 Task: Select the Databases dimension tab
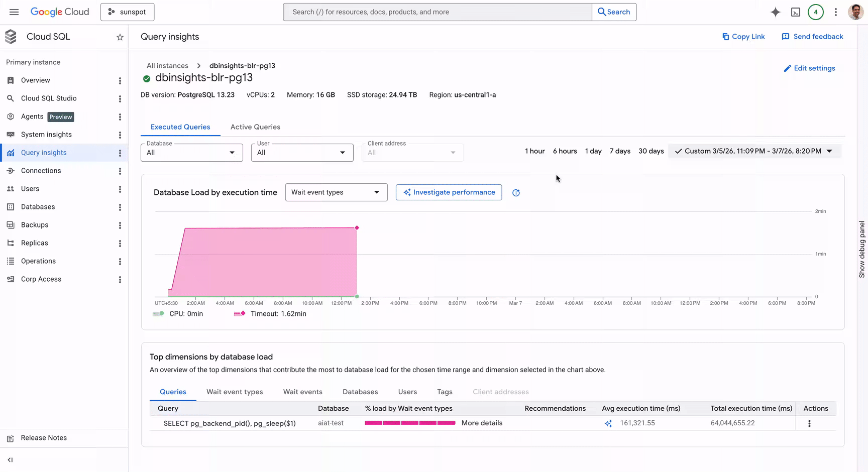(x=360, y=392)
